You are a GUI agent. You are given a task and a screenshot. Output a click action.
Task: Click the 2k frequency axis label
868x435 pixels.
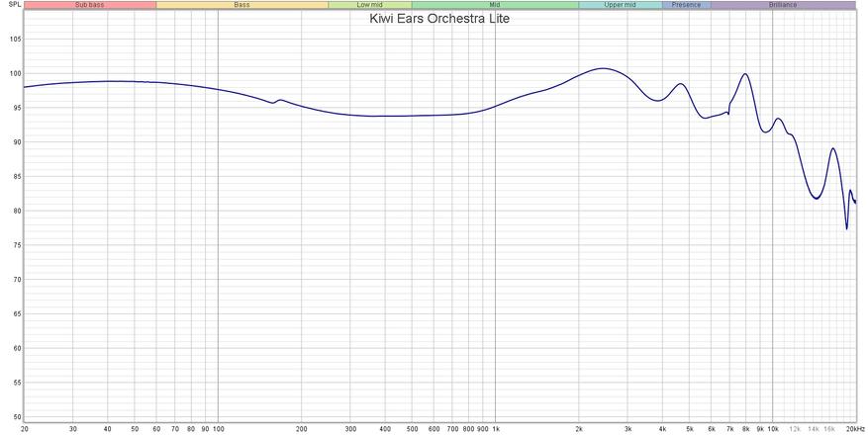coord(579,429)
